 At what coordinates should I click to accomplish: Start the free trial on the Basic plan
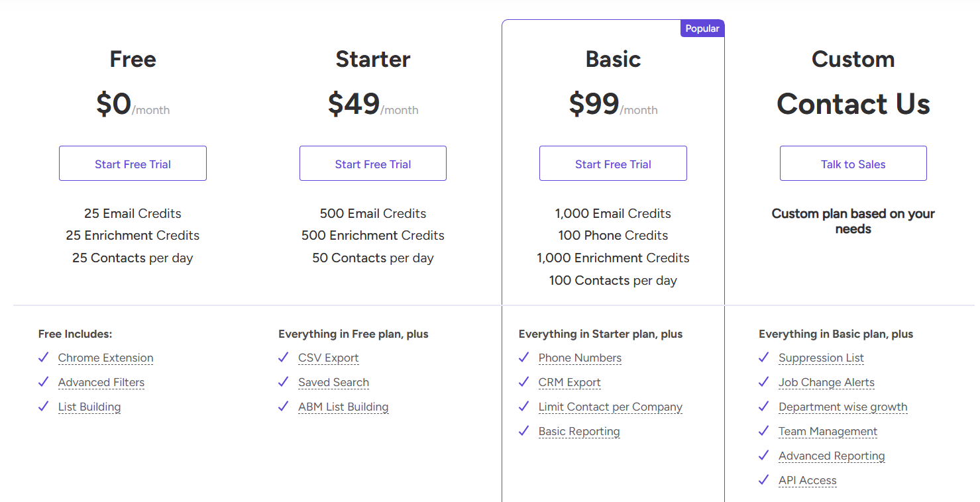tap(613, 163)
